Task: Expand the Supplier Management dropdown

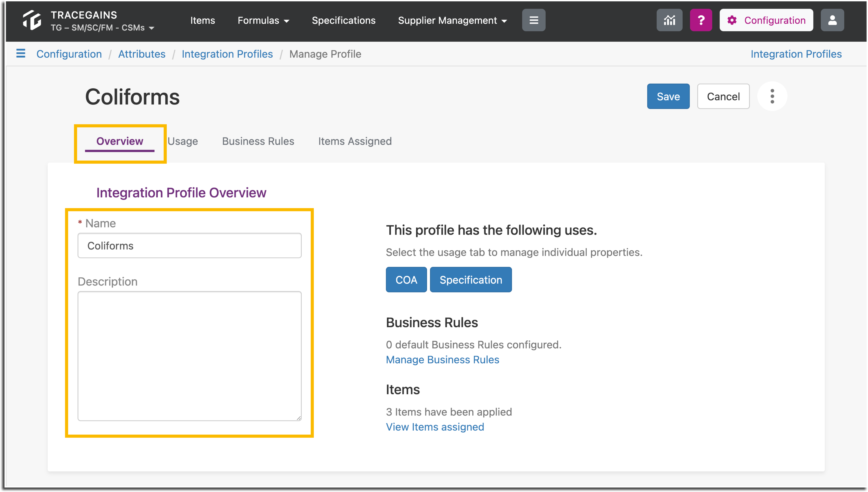Action: pos(453,20)
